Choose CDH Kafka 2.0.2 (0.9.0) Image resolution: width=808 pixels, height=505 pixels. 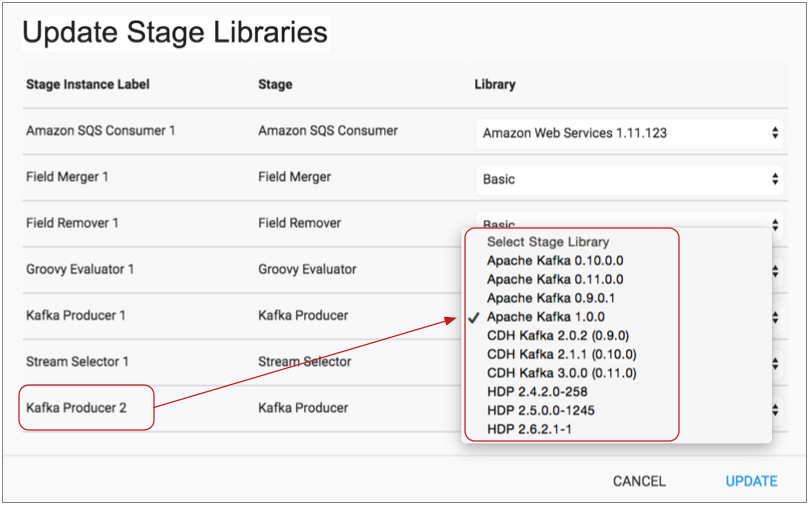(557, 335)
